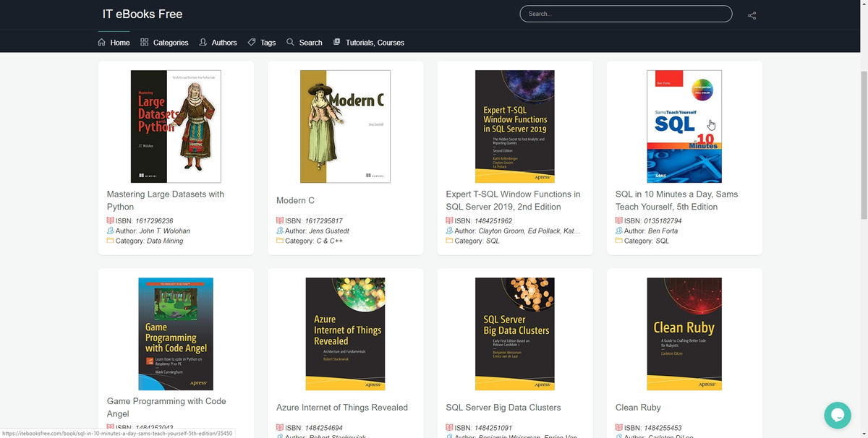Click ISBN book icon for Modern C
868x438 pixels.
[x=280, y=220]
